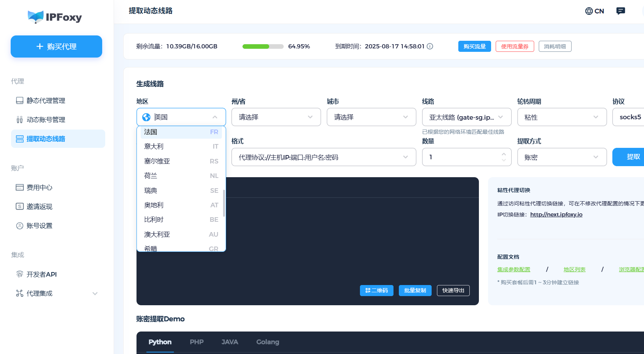
Task: Decrease quantity with down arrow
Action: pos(504,160)
